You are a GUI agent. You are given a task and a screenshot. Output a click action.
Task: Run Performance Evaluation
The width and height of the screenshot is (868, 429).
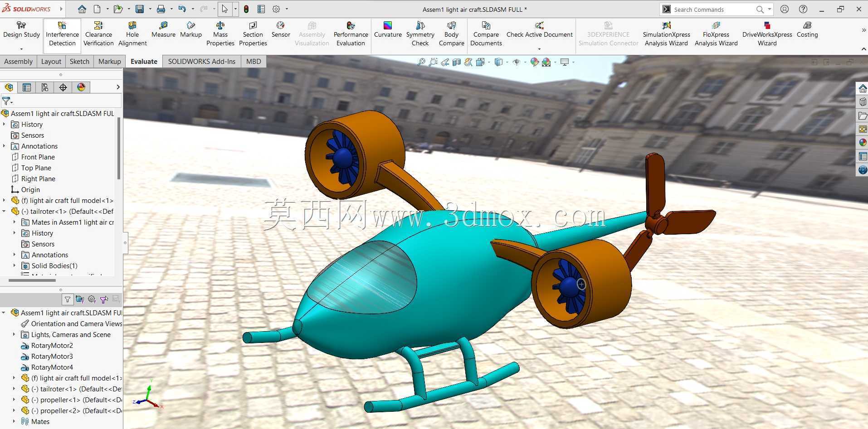point(351,34)
